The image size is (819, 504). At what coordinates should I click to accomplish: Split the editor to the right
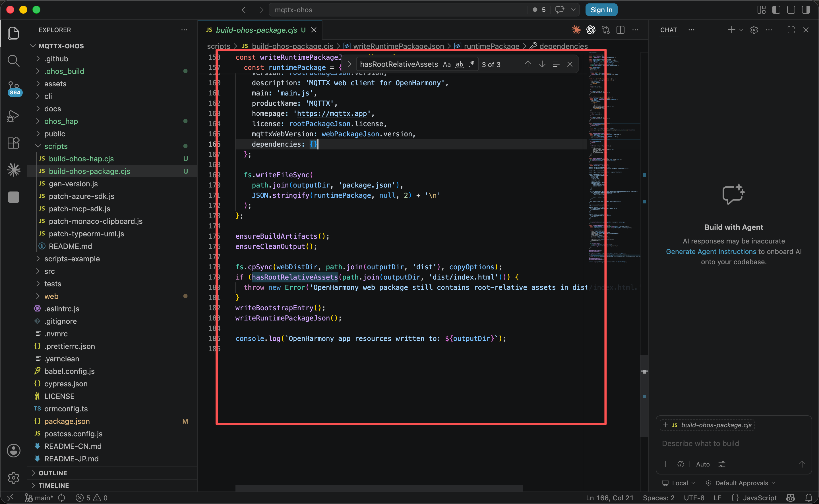pos(621,30)
